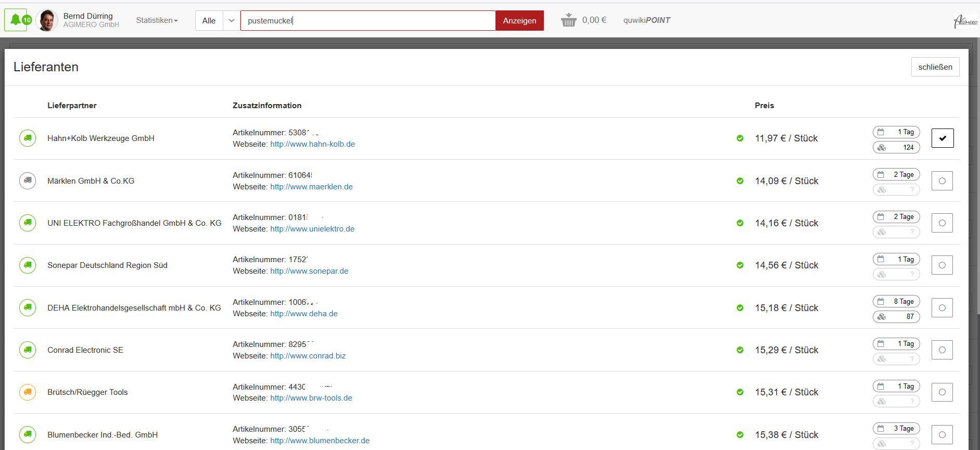This screenshot has width=980, height=450.
Task: Close the Lieferanten dialog with schließen
Action: 935,67
